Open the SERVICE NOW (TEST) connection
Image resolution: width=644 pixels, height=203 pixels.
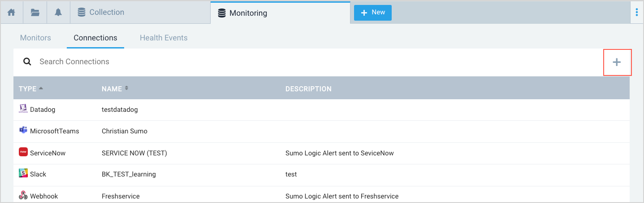pyautogui.click(x=134, y=153)
